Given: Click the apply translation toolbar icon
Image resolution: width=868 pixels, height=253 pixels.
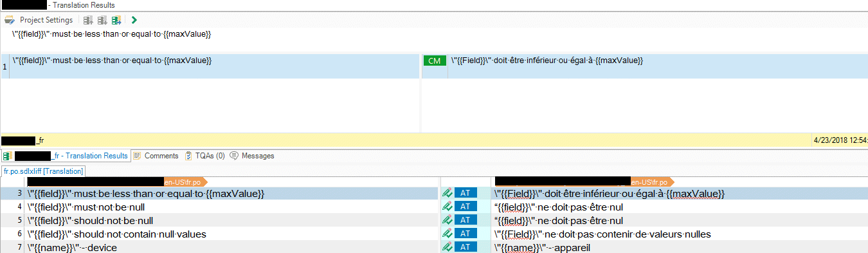Looking at the screenshot, I should (x=116, y=20).
